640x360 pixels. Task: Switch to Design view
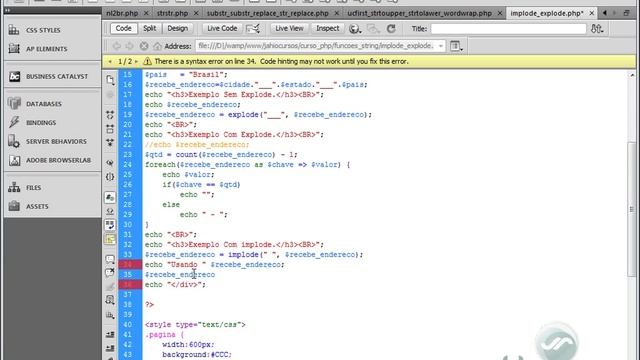[x=178, y=29]
